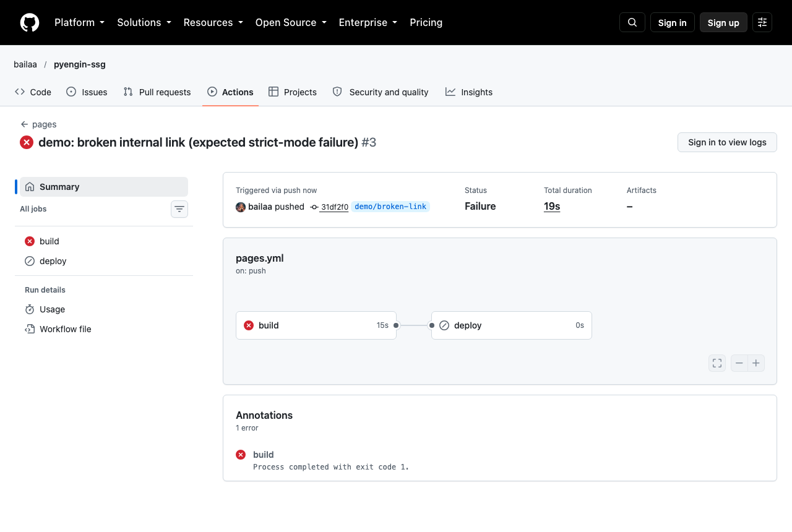Open the search magnifier icon
The height and width of the screenshot is (532, 792).
coord(632,22)
